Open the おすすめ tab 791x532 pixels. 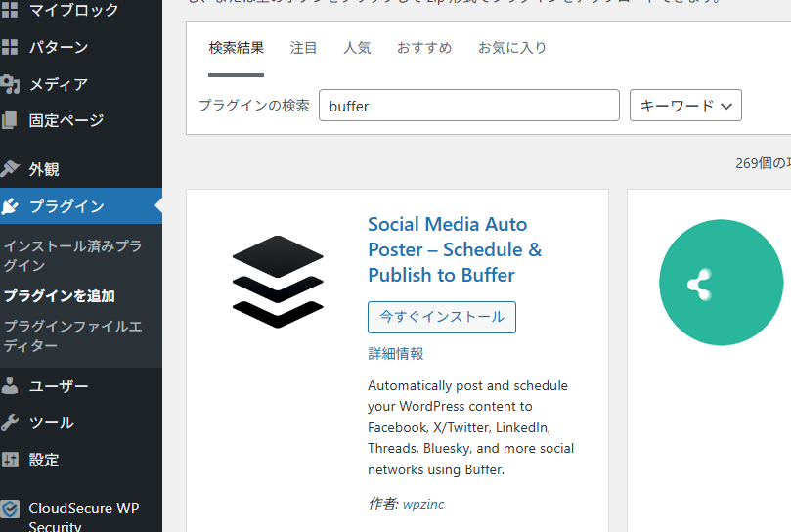click(x=424, y=48)
